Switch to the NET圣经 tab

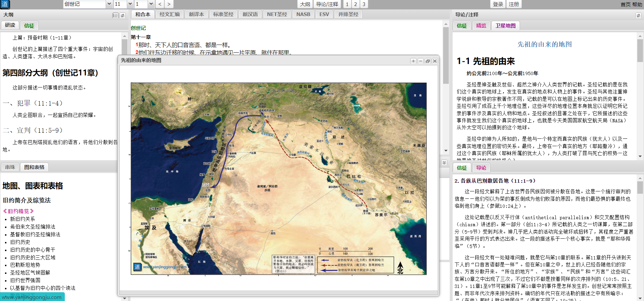pyautogui.click(x=277, y=14)
